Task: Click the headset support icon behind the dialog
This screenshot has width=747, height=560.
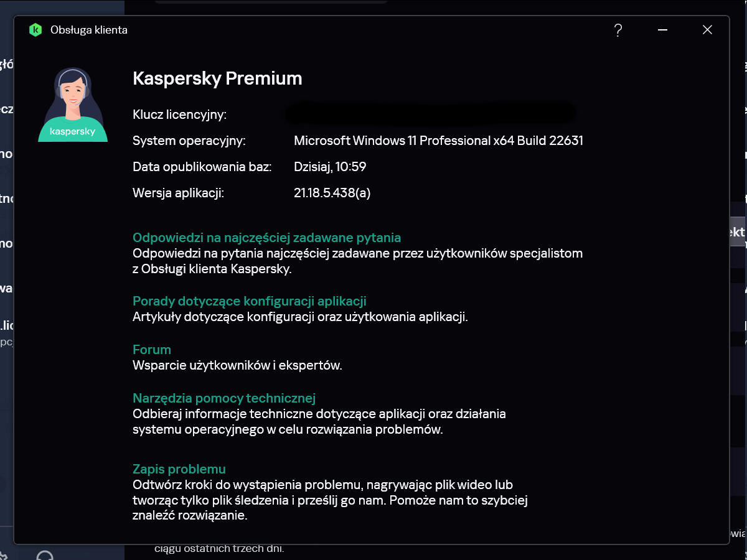Action: pyautogui.click(x=45, y=556)
